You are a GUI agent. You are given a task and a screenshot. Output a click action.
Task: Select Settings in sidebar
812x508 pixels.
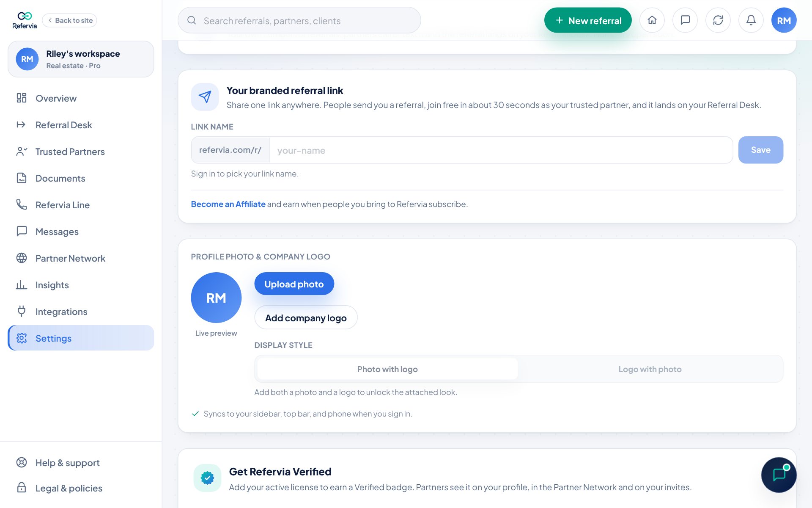81,338
